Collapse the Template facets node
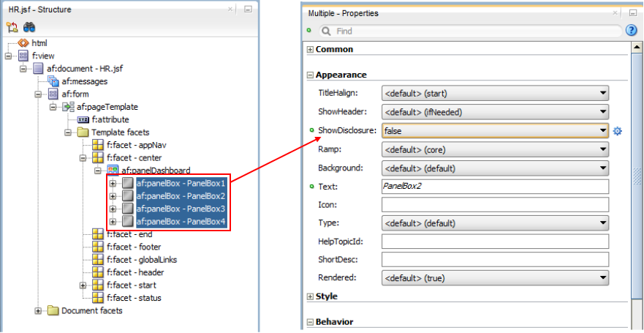The height and width of the screenshot is (333, 644). click(x=68, y=132)
